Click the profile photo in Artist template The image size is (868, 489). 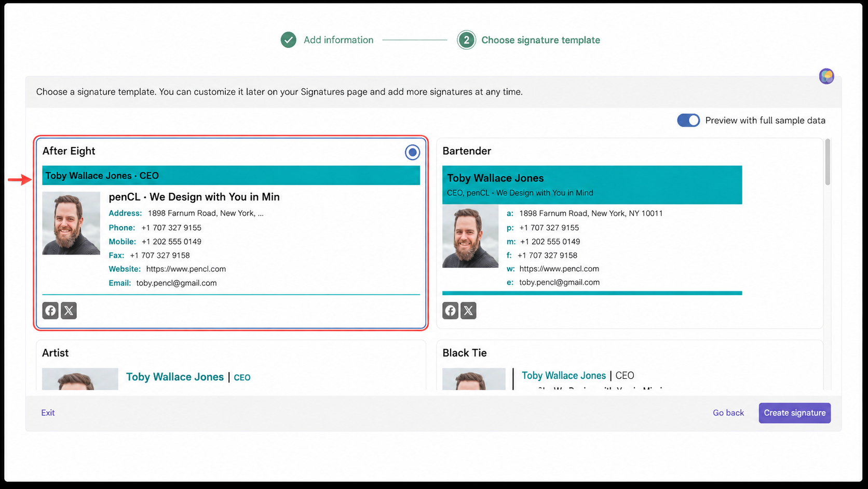pos(80,379)
